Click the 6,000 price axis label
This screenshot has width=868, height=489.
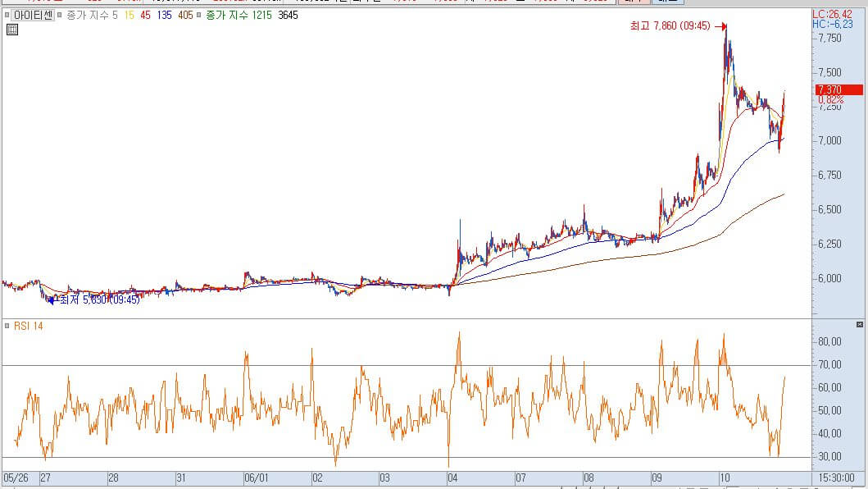[829, 278]
